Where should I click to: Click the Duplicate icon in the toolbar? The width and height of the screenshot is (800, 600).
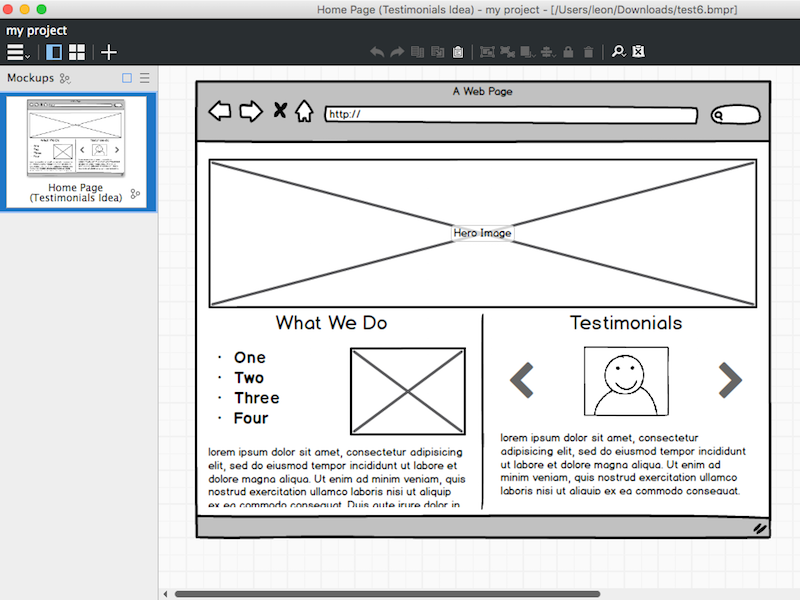[x=437, y=52]
